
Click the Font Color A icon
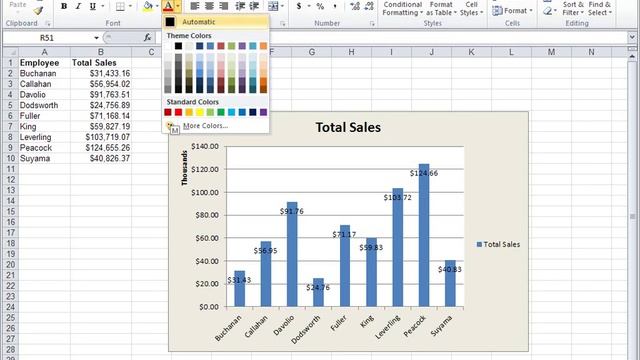click(168, 6)
